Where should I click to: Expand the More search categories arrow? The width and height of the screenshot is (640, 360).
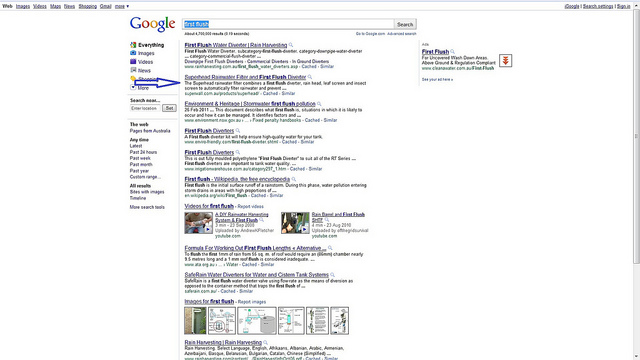tap(133, 87)
